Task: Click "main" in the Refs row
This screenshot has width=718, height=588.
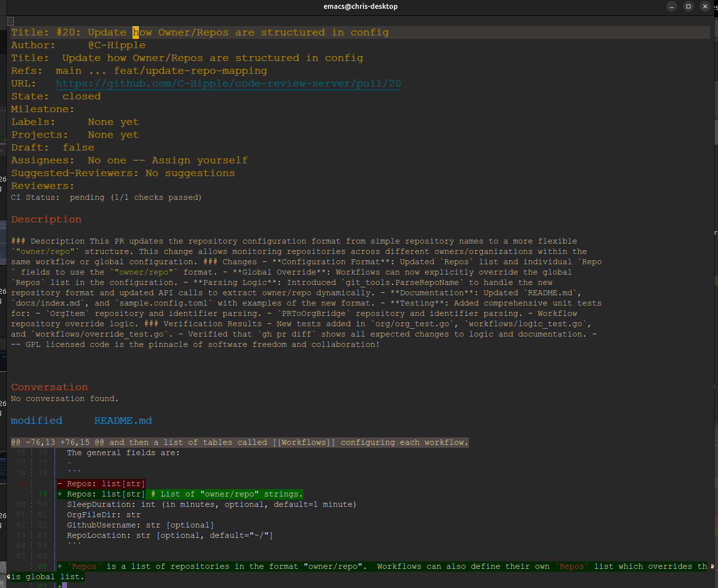Action: pyautogui.click(x=68, y=71)
